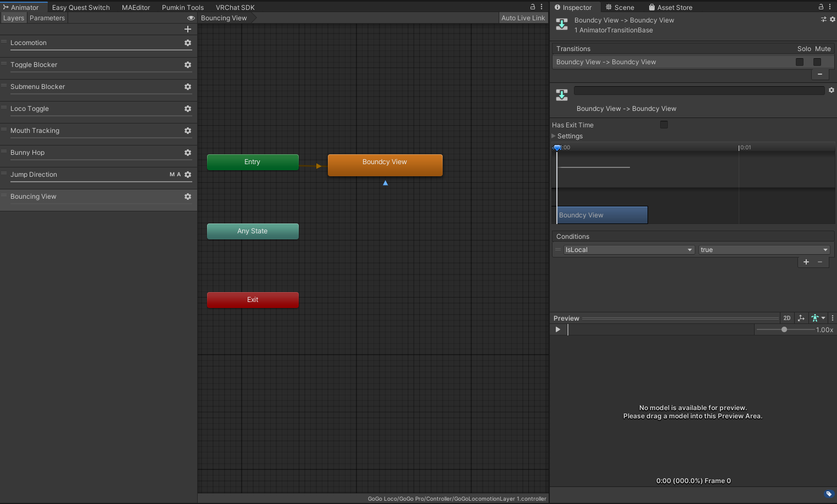
Task: Open the Pumkin Tools tab
Action: [x=183, y=7]
